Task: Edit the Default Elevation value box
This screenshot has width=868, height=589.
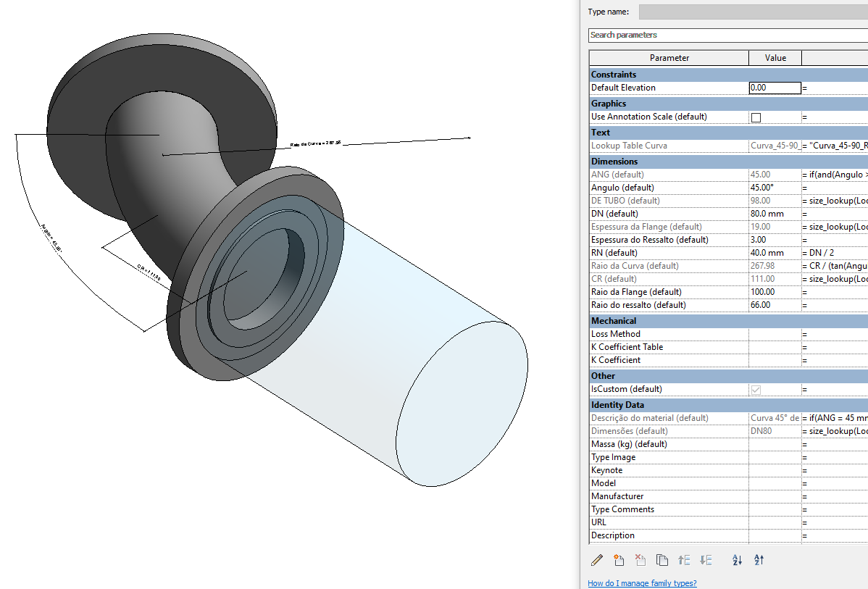Action: coord(775,87)
